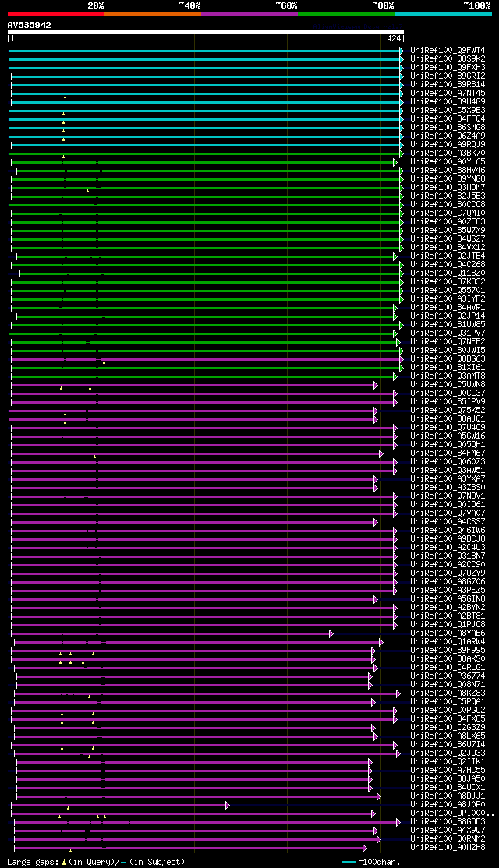Choose the UniRef100_C5WWN8 entry
The width and height of the screenshot is (499, 868).
point(448,385)
